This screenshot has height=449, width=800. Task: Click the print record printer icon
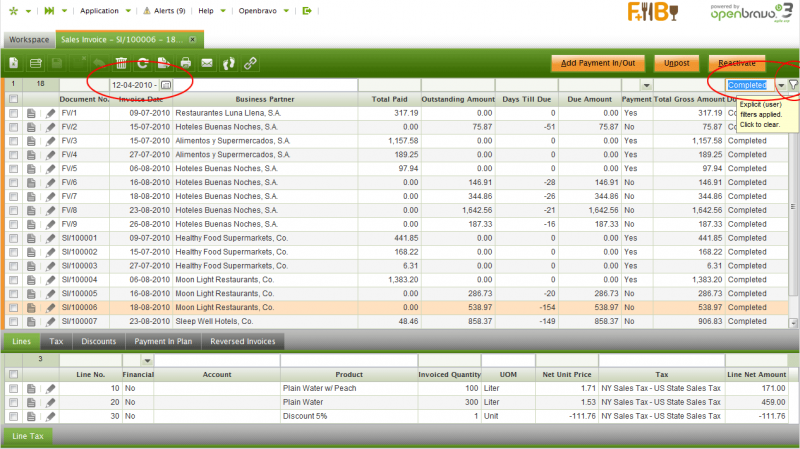point(185,63)
